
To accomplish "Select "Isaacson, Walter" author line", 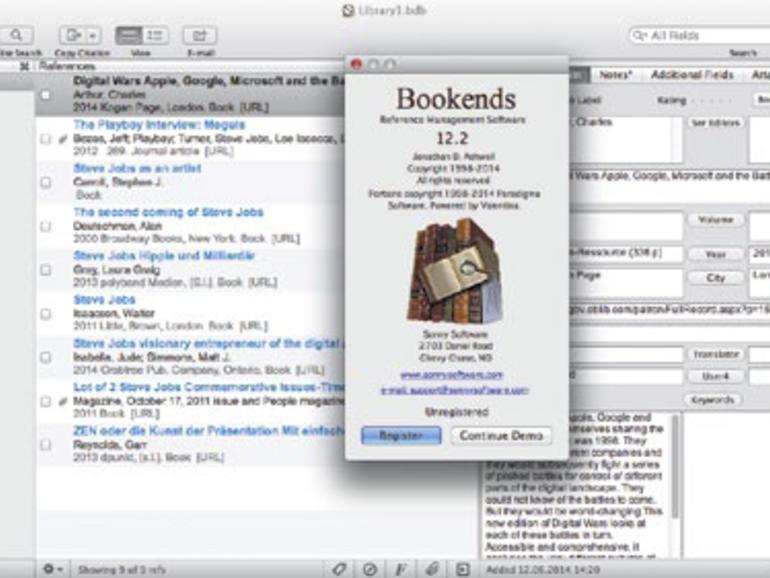I will point(114,313).
